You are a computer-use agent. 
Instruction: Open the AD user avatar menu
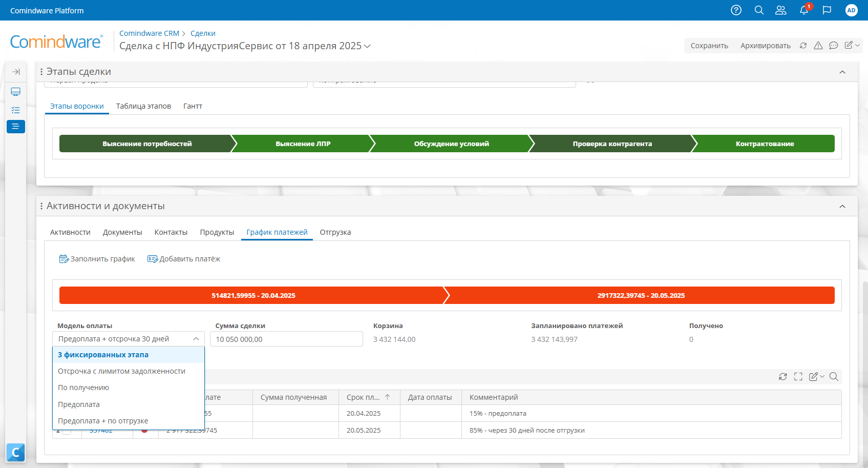tap(851, 10)
